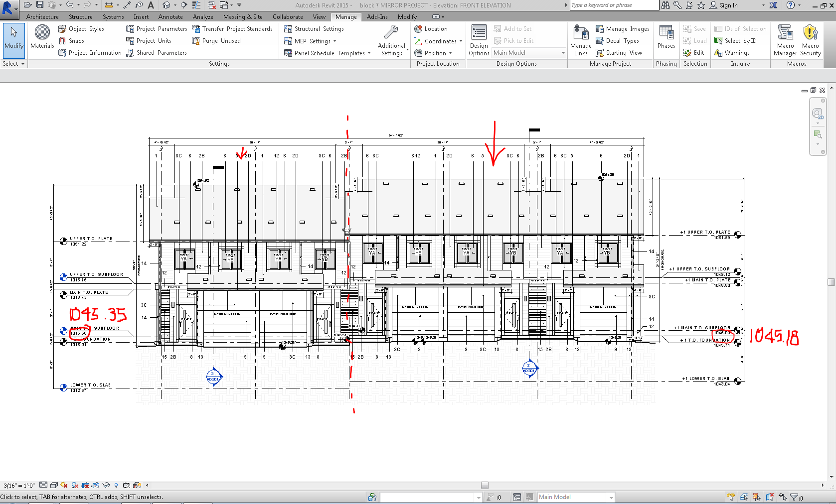
Task: Open Macro Security settings
Action: (x=811, y=40)
